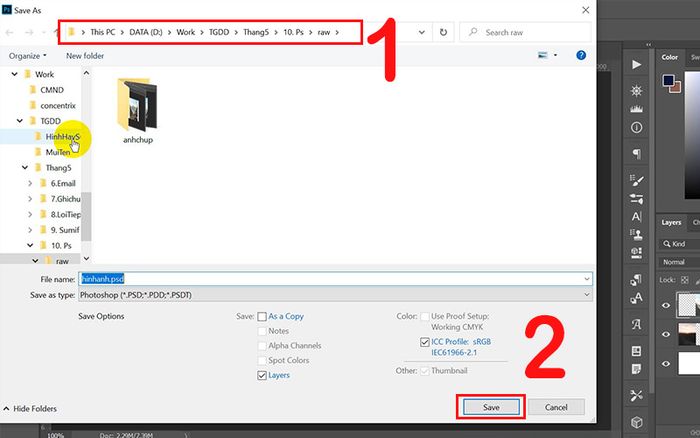The height and width of the screenshot is (438, 700).
Task: Collapse the TGDD folder tree node
Action: (x=20, y=121)
